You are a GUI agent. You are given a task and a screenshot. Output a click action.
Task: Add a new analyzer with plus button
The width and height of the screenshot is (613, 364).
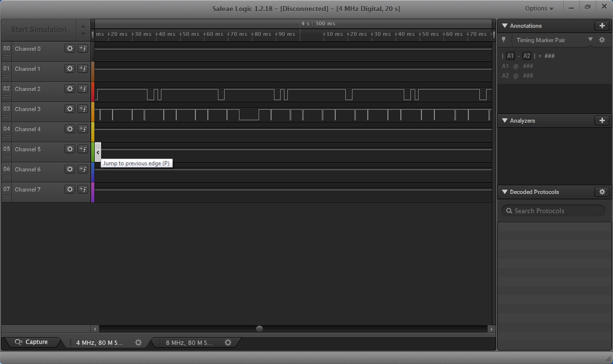pos(602,121)
